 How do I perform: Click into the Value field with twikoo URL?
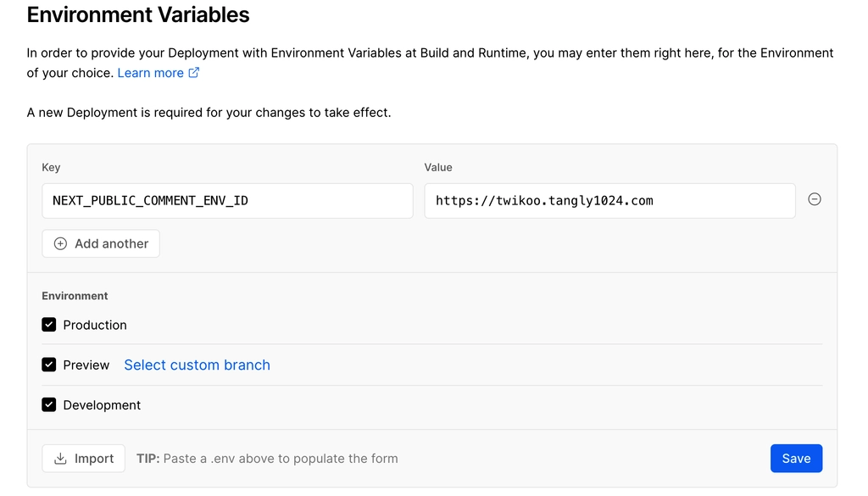[610, 200]
